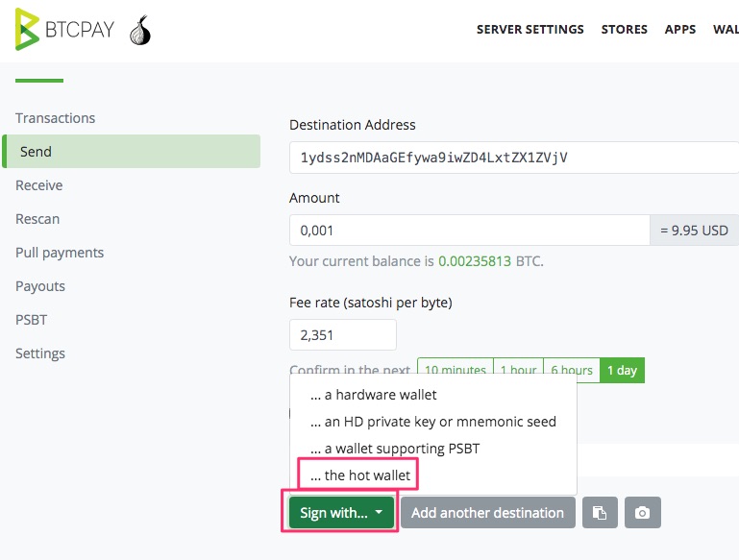This screenshot has height=560, width=739.
Task: Open wallet Settings in the sidebar
Action: tap(40, 353)
